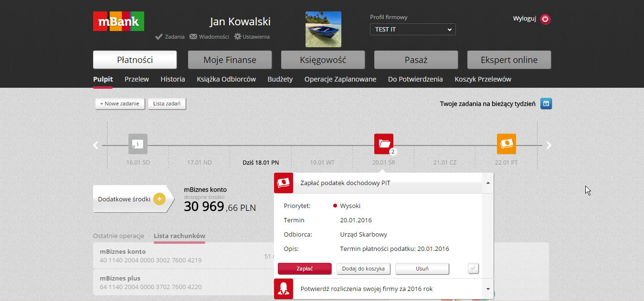The width and height of the screenshot is (644, 301).
Task: Click red person icon of Potwierdź rozliczenia task
Action: coord(284,289)
